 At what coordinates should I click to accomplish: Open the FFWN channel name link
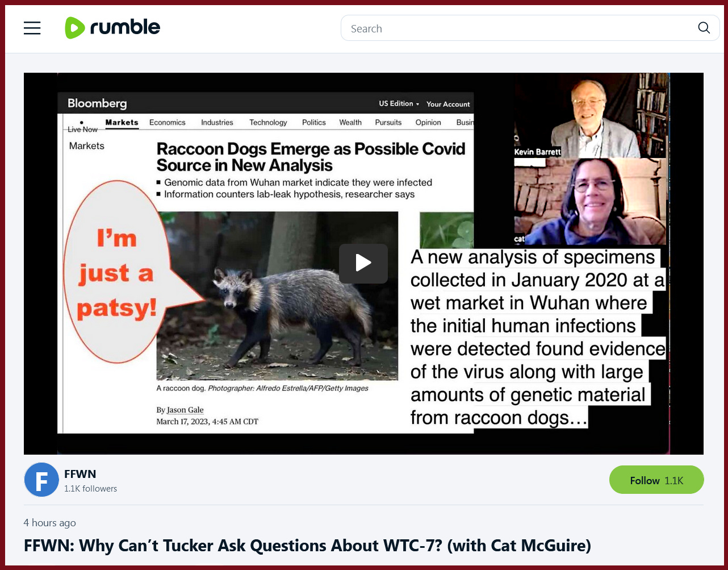[80, 474]
